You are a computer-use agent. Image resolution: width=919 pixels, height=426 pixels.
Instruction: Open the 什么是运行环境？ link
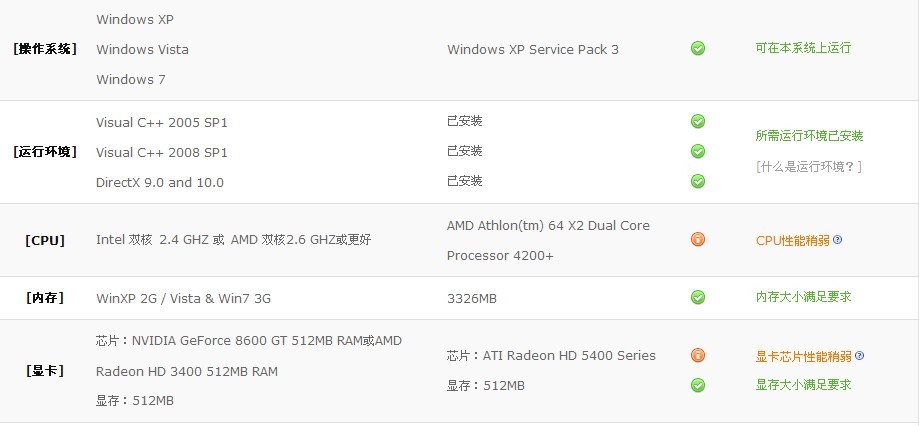809,166
